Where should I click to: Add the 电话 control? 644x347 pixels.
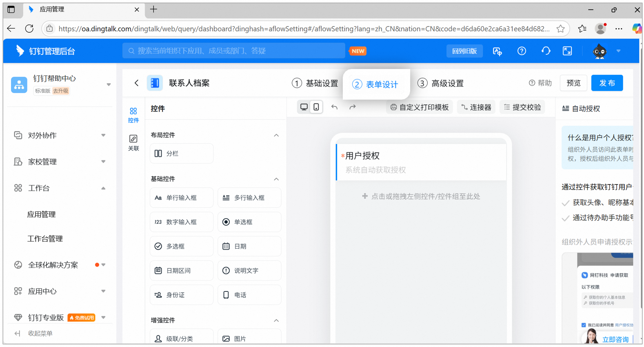(249, 295)
